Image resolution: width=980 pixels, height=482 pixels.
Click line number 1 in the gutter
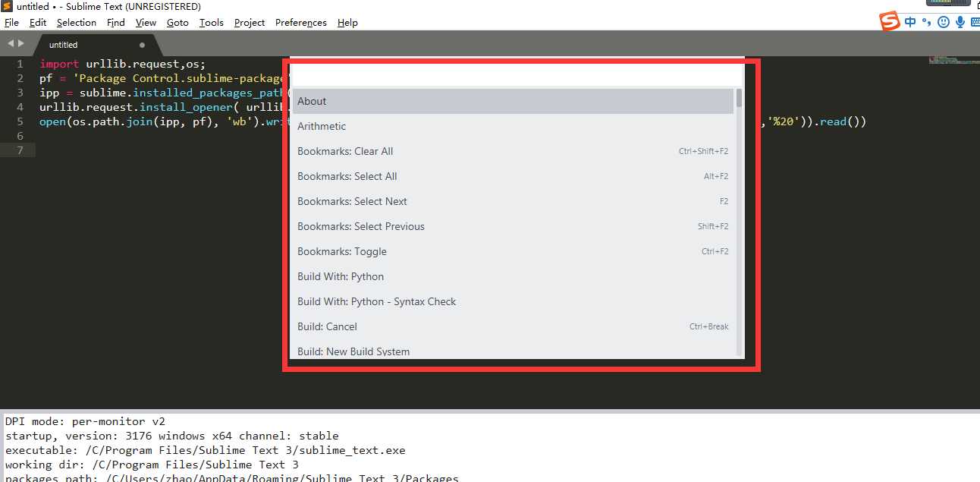tap(20, 64)
